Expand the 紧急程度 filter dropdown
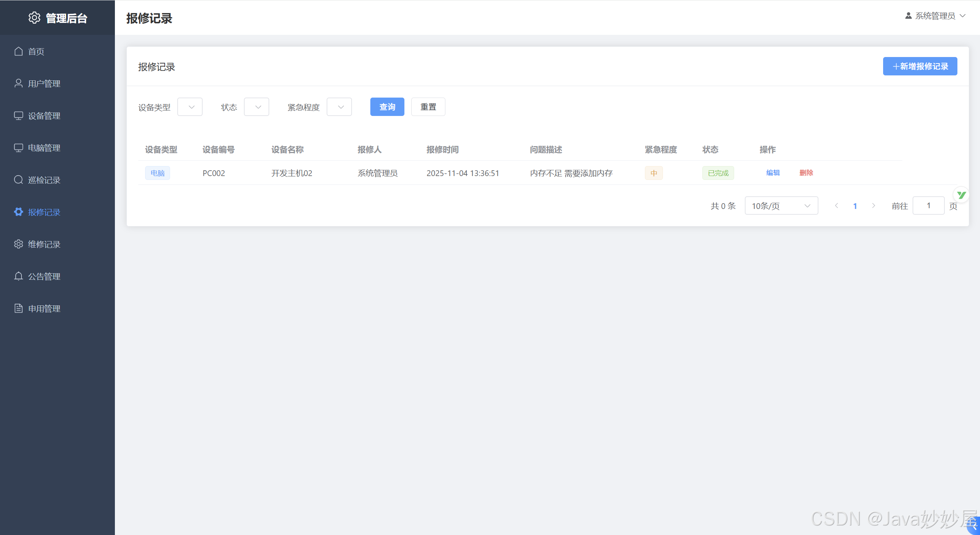 tap(339, 107)
